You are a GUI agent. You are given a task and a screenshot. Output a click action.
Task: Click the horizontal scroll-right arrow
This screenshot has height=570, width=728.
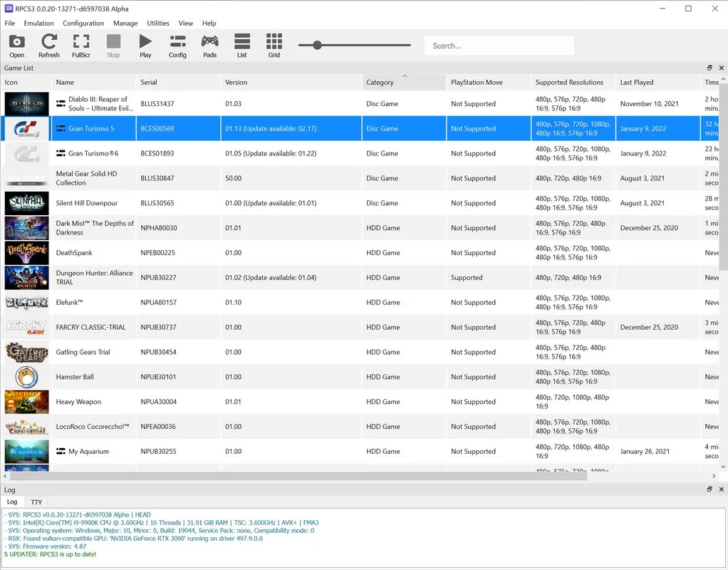click(x=714, y=476)
